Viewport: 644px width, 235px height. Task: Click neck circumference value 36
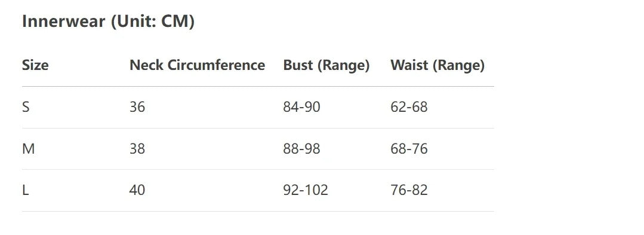click(137, 107)
